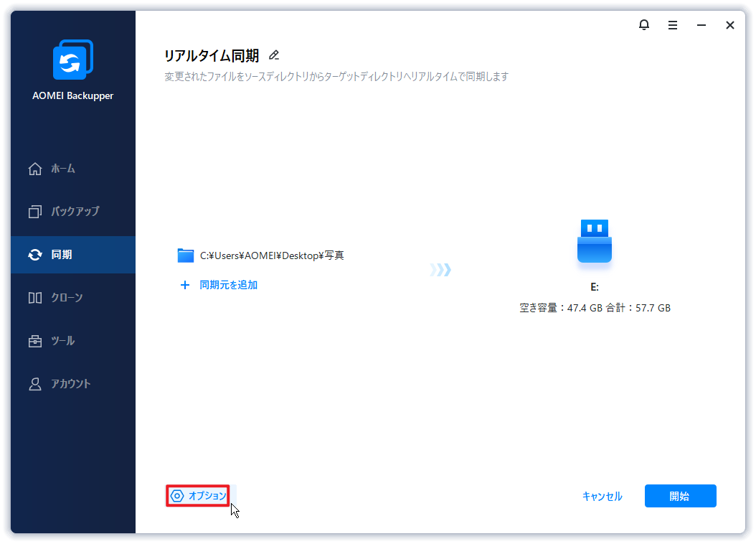
Task: Select the USB drive destination icon
Action: (595, 240)
